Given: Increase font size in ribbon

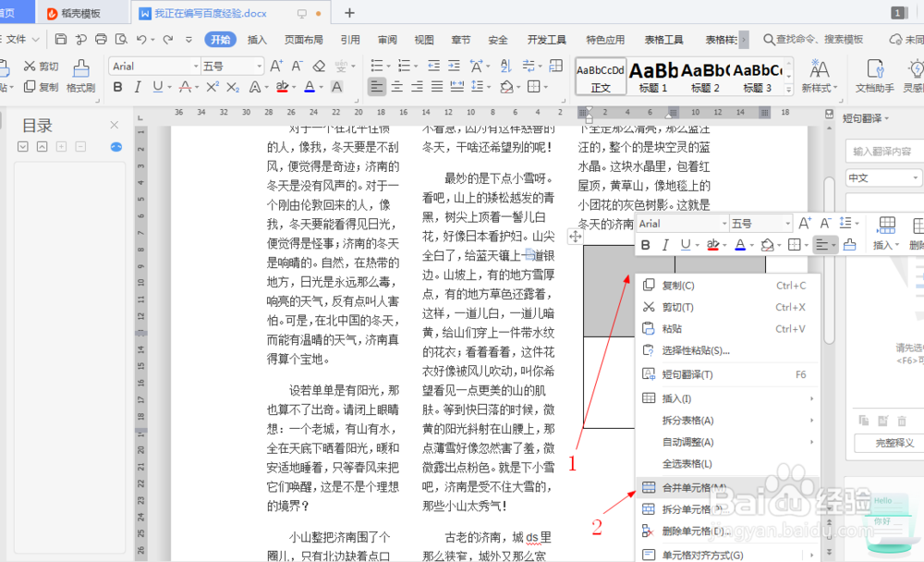Looking at the screenshot, I should coord(276,66).
